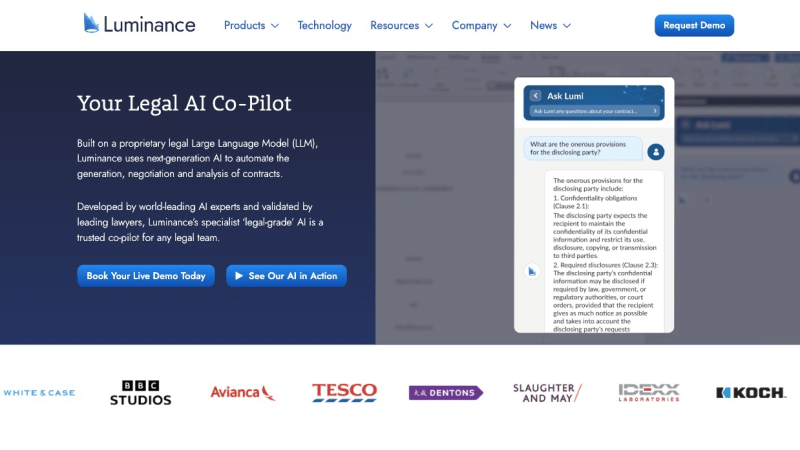800x450 pixels.
Task: Click the Luminance logo in the header
Action: click(139, 25)
